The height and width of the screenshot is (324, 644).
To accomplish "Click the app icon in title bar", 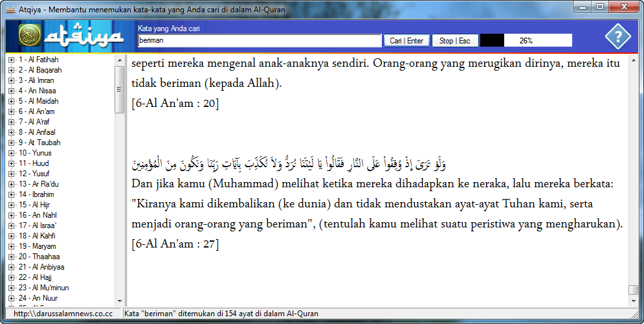I will pyautogui.click(x=10, y=10).
